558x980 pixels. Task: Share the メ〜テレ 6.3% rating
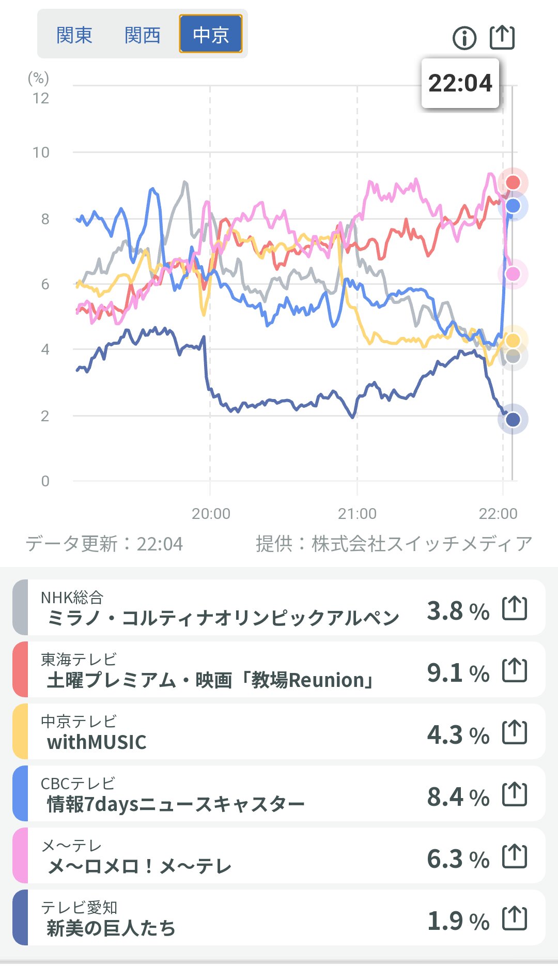tap(515, 856)
